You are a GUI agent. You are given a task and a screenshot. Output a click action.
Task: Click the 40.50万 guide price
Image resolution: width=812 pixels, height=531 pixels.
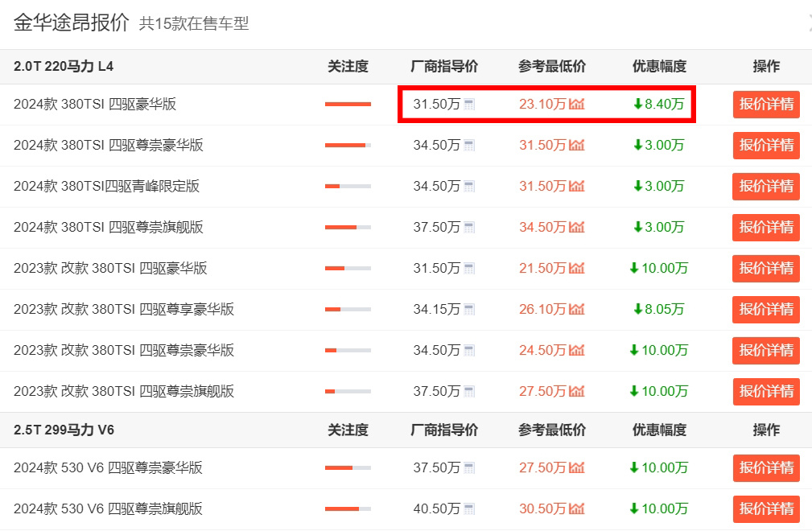pyautogui.click(x=436, y=508)
